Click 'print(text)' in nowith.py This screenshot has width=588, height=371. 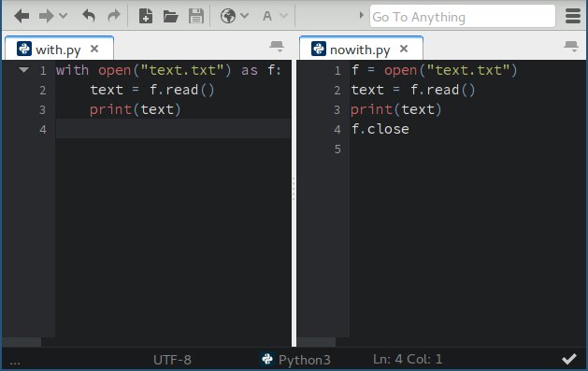tap(396, 109)
